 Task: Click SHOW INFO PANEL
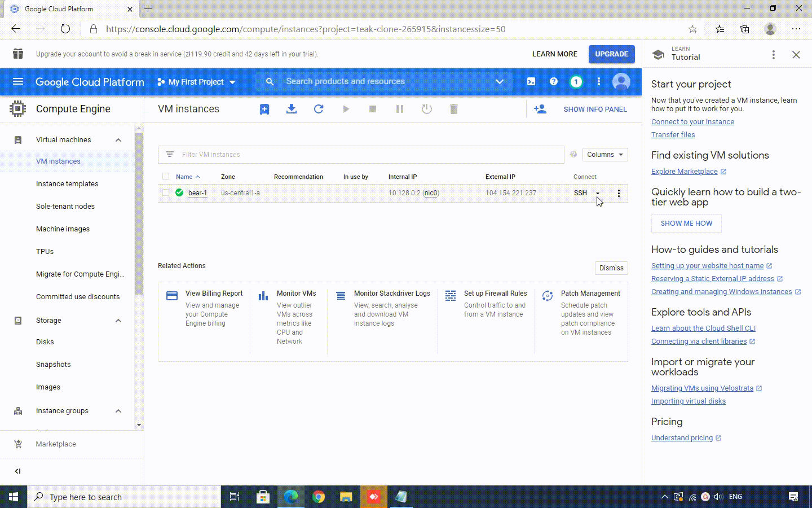(x=595, y=110)
